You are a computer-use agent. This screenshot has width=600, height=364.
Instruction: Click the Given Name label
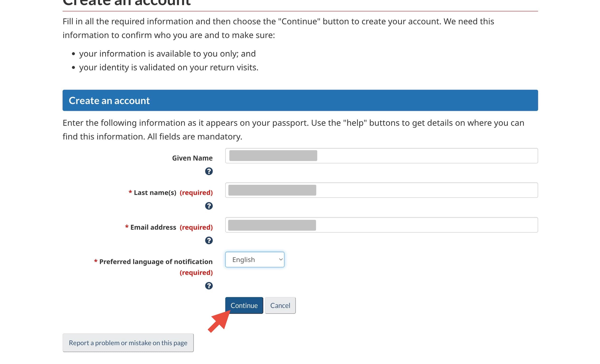pyautogui.click(x=192, y=158)
